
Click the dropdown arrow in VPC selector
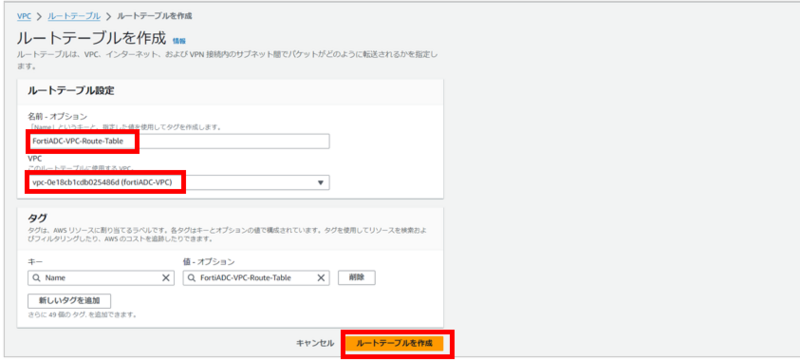pos(321,183)
